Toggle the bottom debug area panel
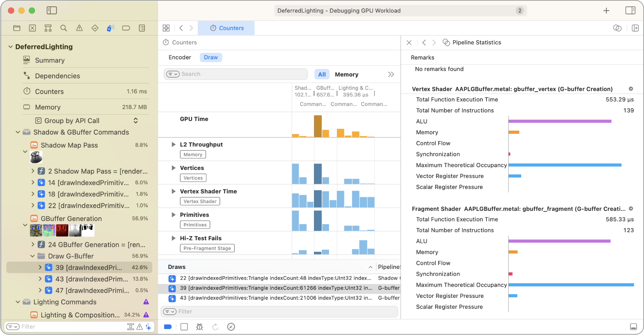 (633, 327)
